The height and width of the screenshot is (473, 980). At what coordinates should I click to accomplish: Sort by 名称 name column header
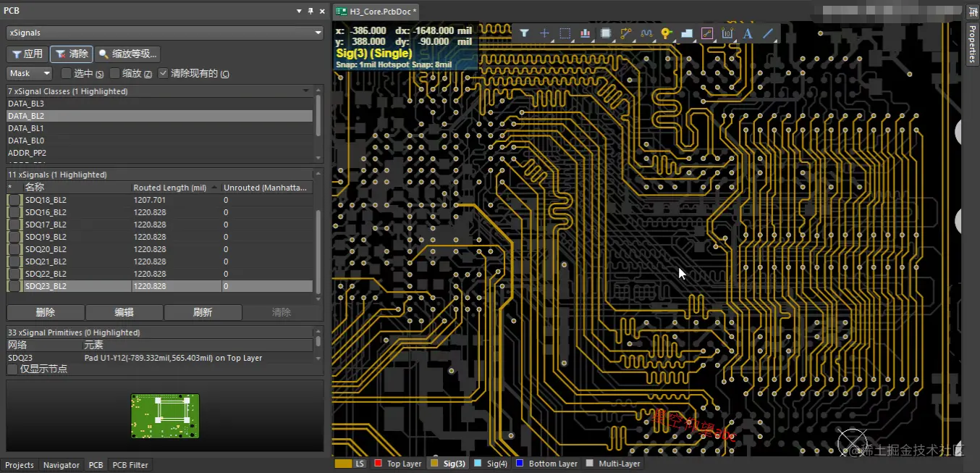77,188
